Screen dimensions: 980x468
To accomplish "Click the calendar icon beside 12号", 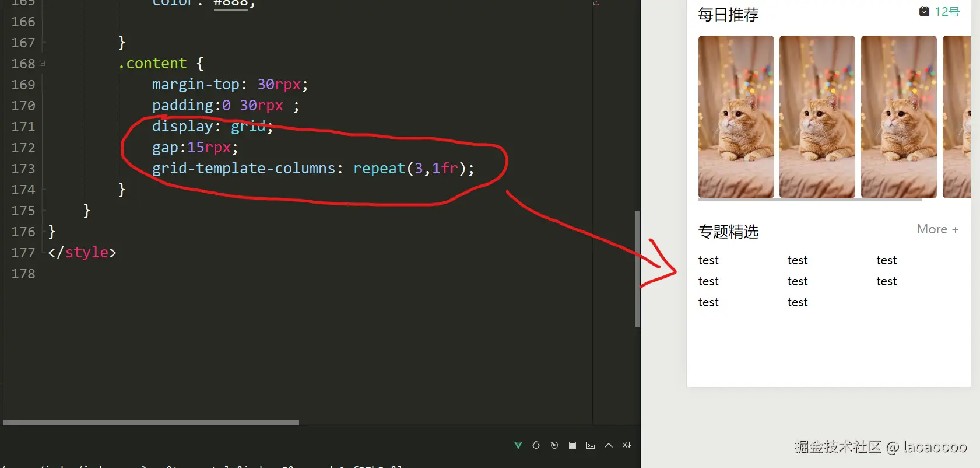I will (x=924, y=12).
